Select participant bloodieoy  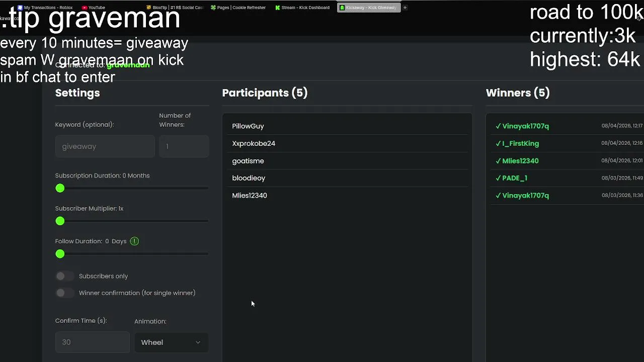point(347,178)
